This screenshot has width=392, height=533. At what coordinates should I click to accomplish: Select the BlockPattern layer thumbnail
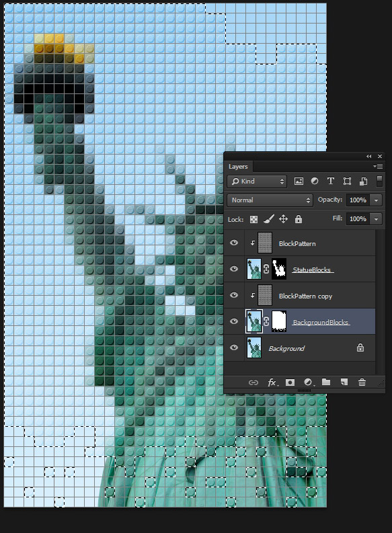coord(265,243)
